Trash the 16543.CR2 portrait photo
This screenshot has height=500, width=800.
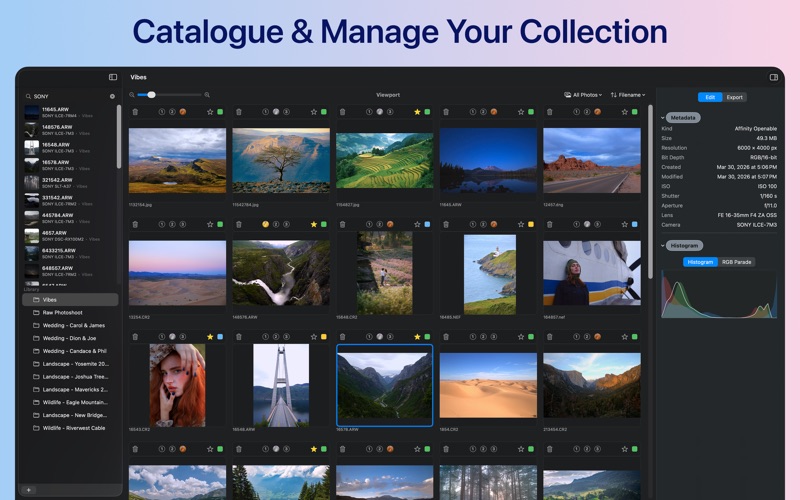[x=135, y=337]
